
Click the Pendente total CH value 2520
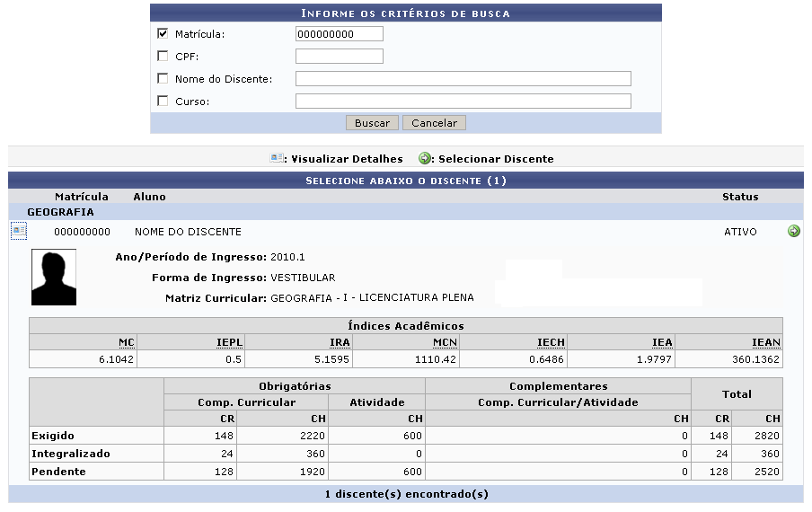[x=767, y=472]
